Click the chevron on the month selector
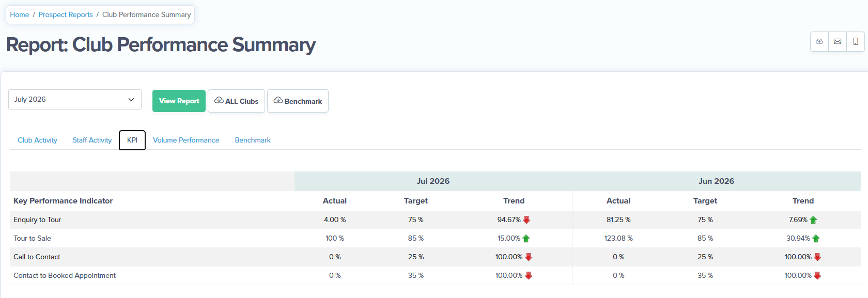 131,100
